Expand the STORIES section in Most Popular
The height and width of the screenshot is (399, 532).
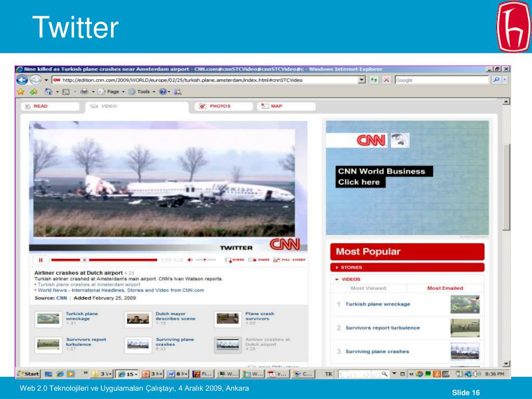[407, 268]
